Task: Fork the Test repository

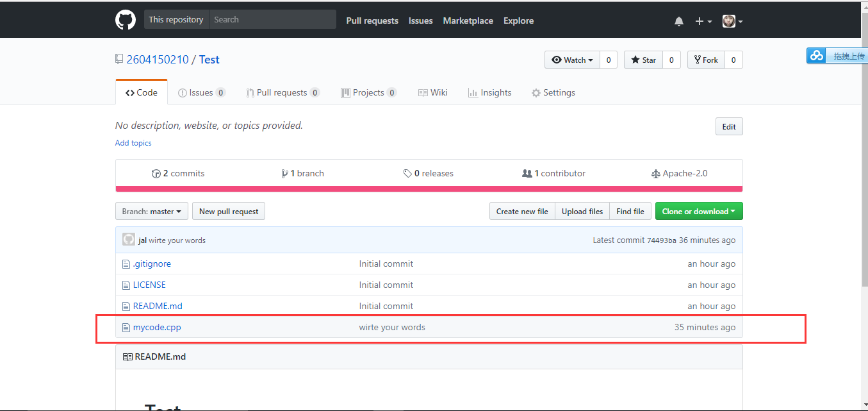Action: pos(707,60)
